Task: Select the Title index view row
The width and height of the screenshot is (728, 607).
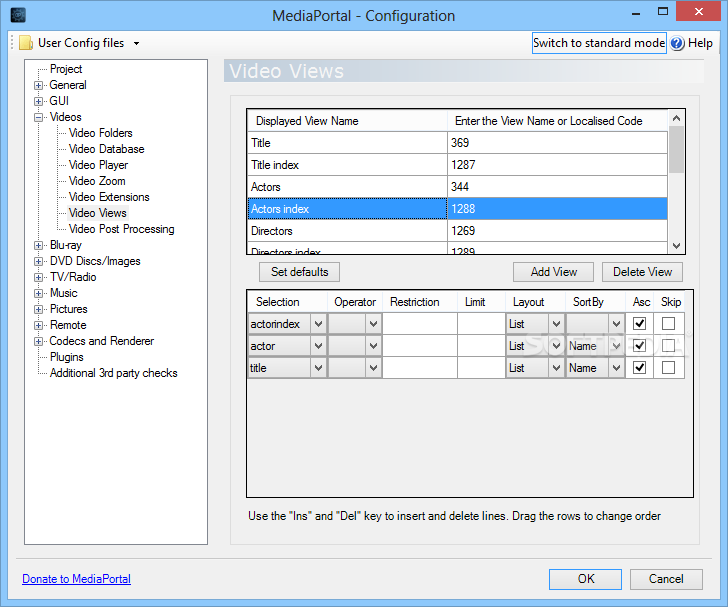Action: click(458, 165)
